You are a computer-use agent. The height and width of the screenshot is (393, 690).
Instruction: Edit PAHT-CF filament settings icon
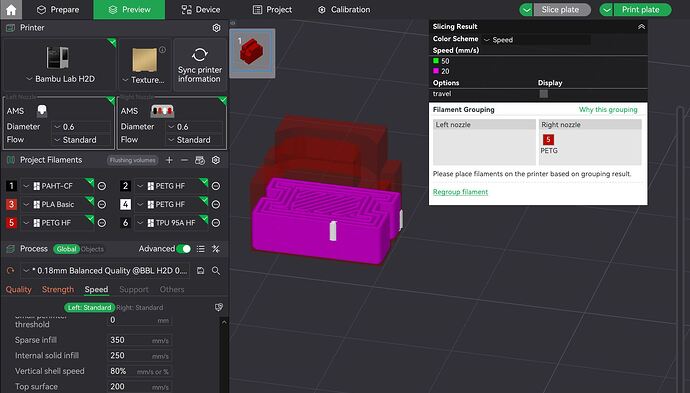click(x=102, y=186)
